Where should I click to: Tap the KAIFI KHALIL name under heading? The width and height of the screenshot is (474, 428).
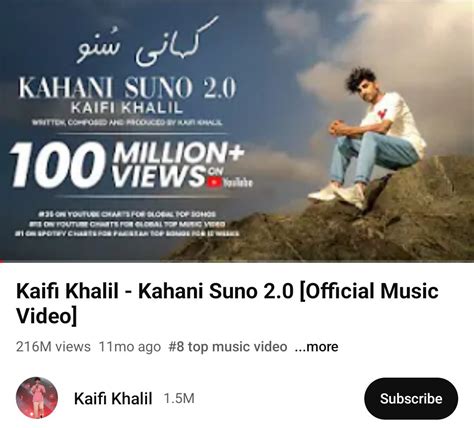point(127,108)
